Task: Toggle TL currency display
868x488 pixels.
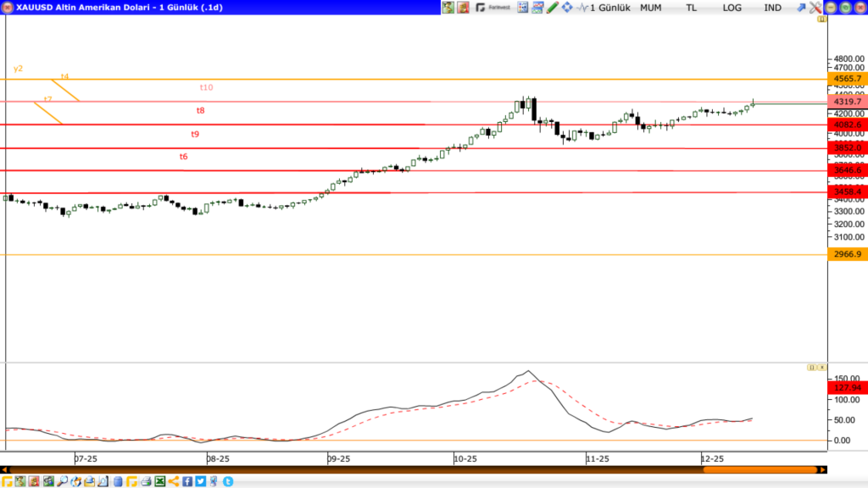Action: (692, 8)
